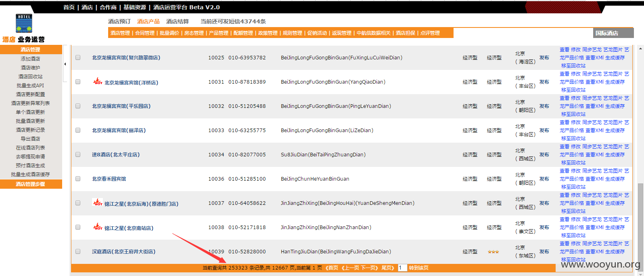Open 酒店担保 in orange menu bar
This screenshot has height=276, width=644.
[406, 33]
